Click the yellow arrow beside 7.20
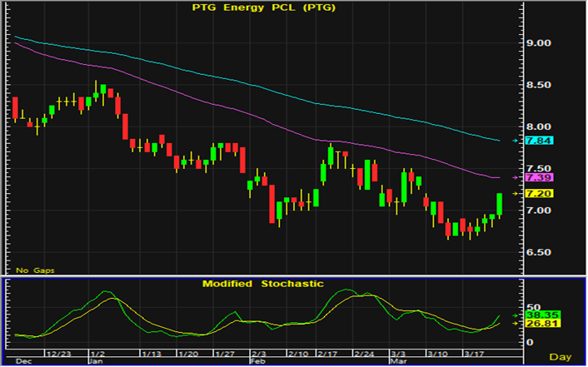Screen dimensions: 588x367 [516, 193]
